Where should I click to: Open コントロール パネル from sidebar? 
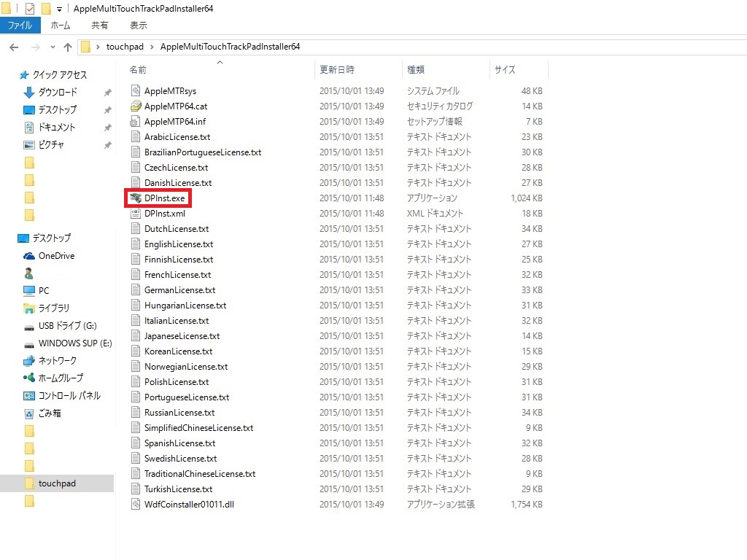pos(69,396)
